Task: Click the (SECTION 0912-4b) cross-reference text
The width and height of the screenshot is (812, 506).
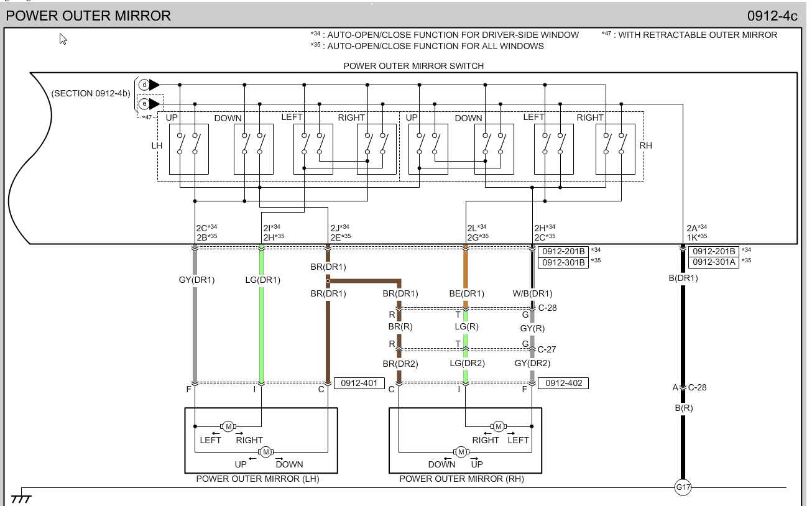Action: pos(91,94)
